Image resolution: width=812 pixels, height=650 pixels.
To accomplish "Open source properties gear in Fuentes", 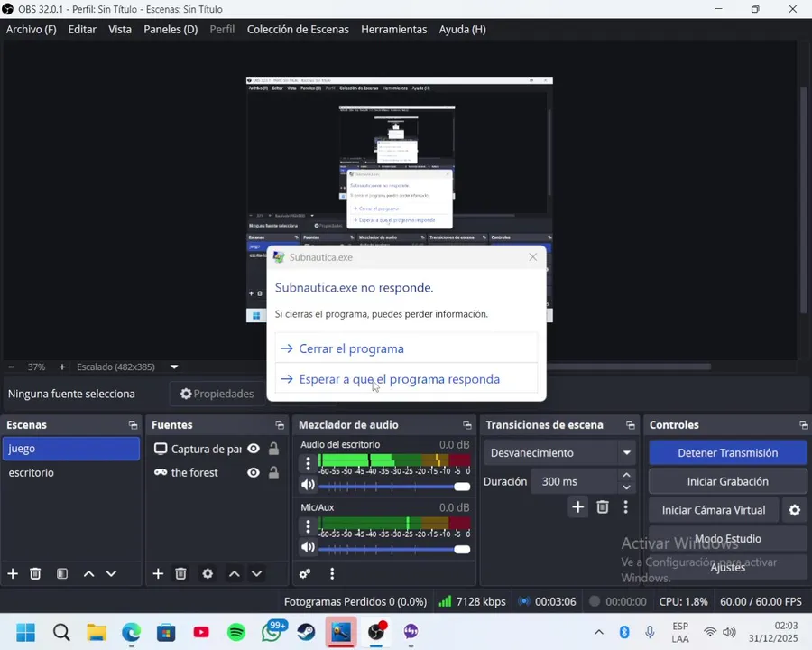I will pos(208,574).
